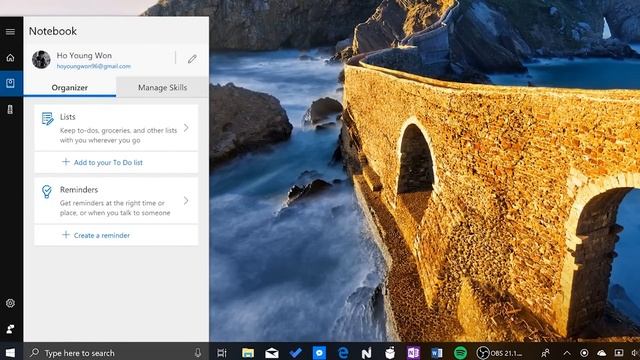Open OneDrive cloud tray icon

602,353
